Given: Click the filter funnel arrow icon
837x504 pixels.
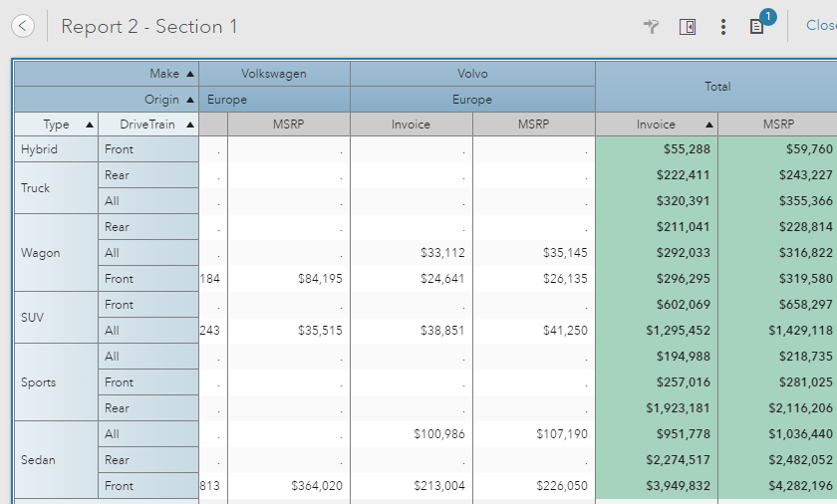Looking at the screenshot, I should 652,27.
